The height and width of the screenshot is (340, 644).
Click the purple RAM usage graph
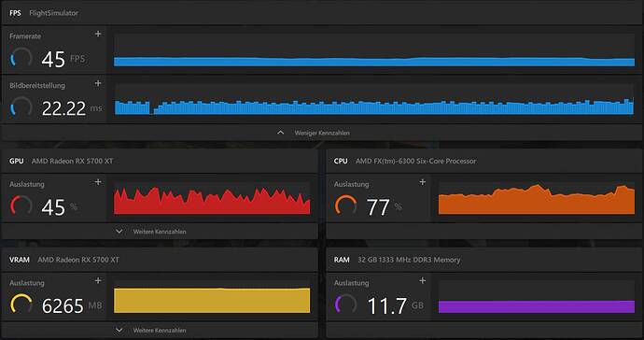click(x=537, y=297)
